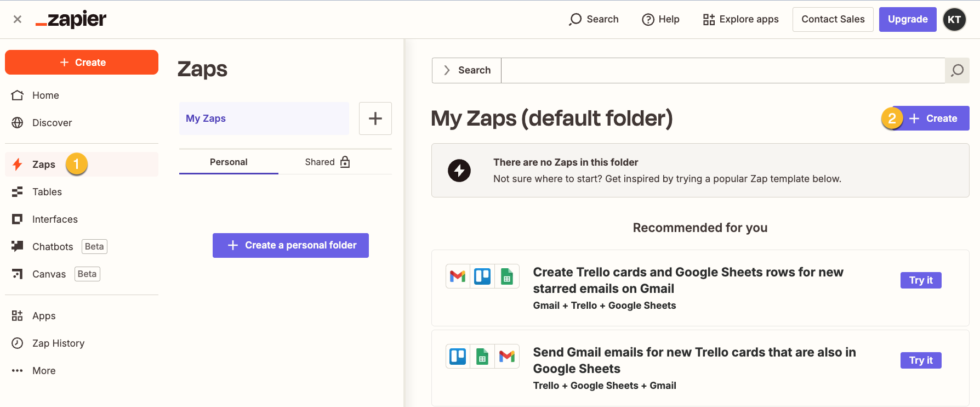Click Trello icon in second template card
Image resolution: width=980 pixels, height=407 pixels.
click(458, 357)
